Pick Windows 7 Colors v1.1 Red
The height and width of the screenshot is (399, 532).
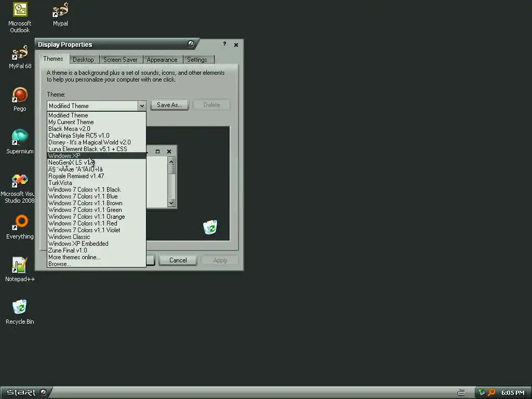click(96, 223)
